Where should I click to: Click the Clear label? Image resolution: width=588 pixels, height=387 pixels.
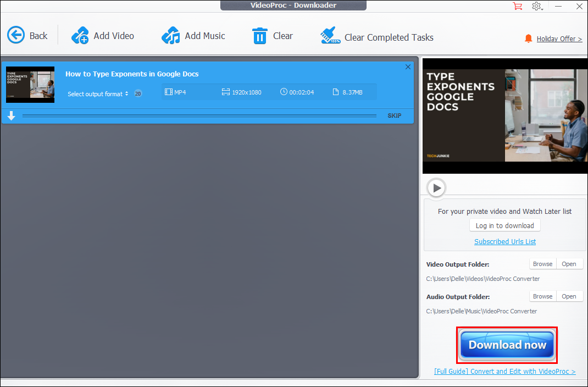tap(283, 36)
